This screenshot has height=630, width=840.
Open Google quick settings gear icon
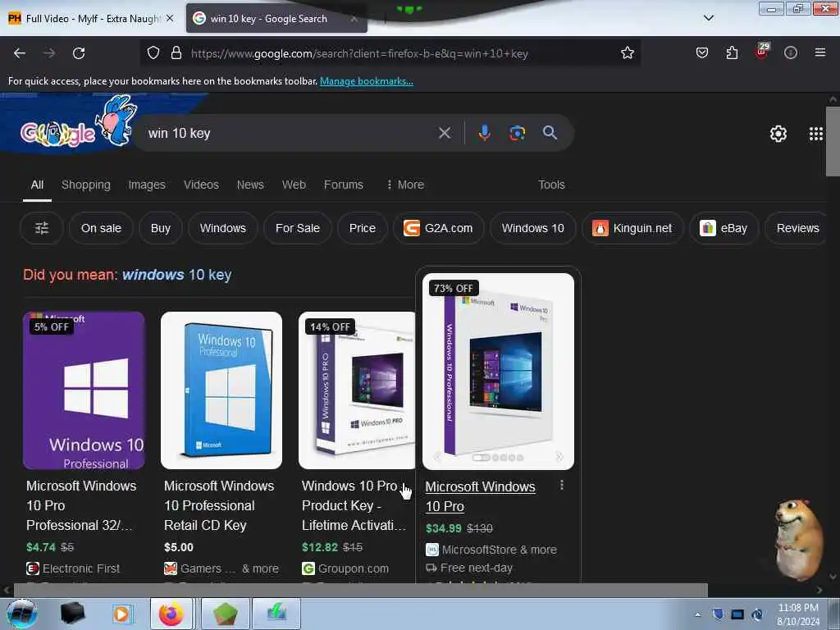coord(778,134)
